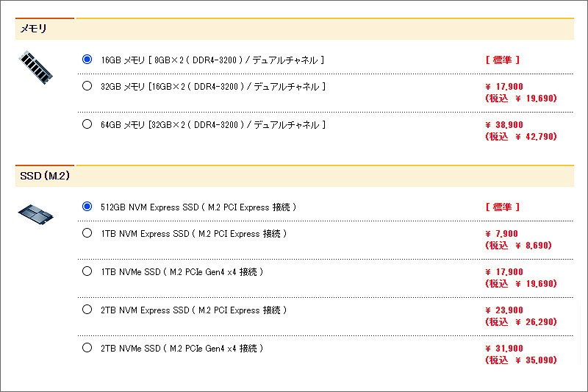Viewport: 588px width, 392px height.
Task: Pick 2TB NVM Express SSD radio button
Action: coord(87,310)
